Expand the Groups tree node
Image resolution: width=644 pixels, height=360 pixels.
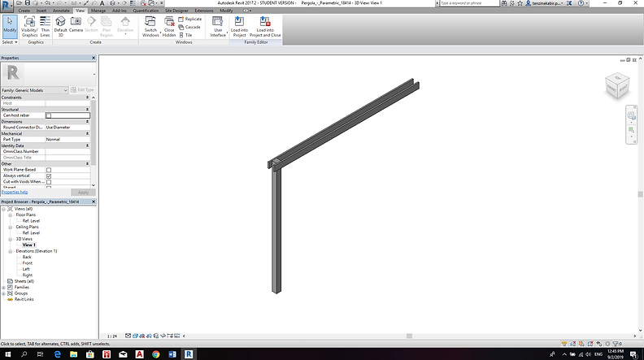[x=4, y=293]
